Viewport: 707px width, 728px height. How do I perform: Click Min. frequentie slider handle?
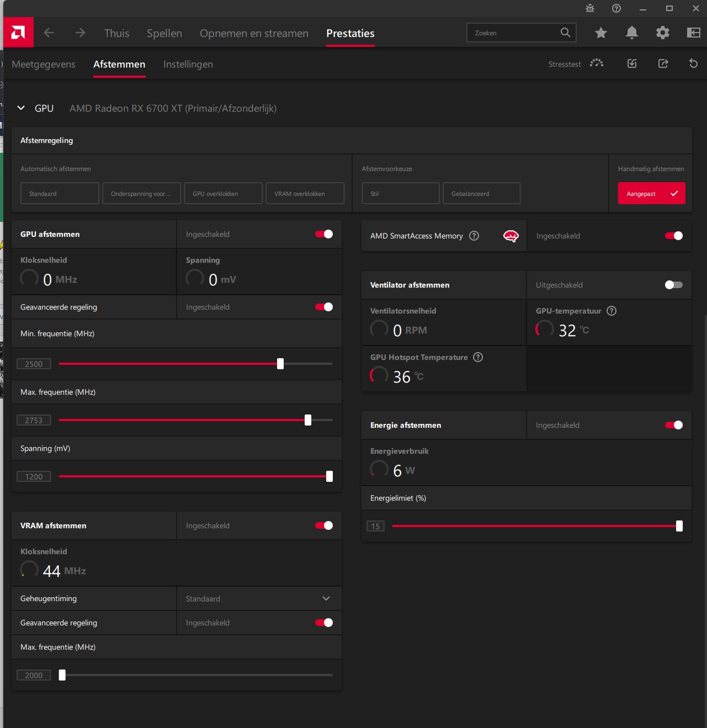tap(280, 364)
